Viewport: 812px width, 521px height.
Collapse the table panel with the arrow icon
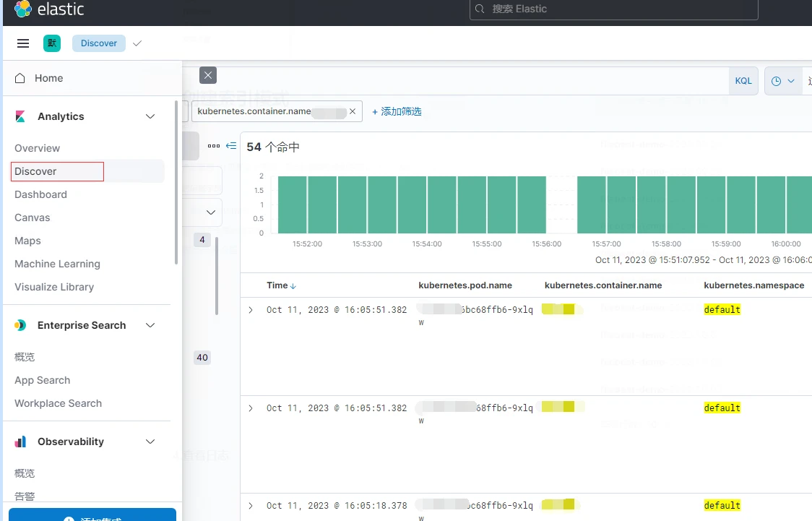pyautogui.click(x=230, y=145)
